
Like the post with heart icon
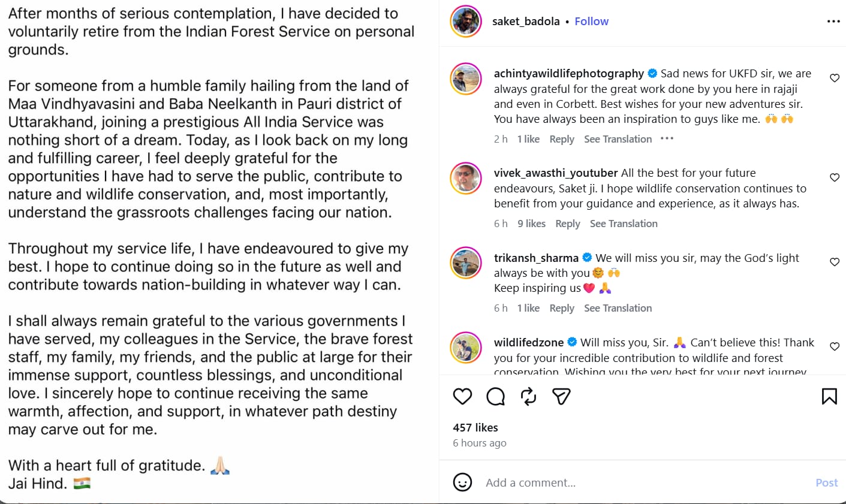pyautogui.click(x=462, y=396)
